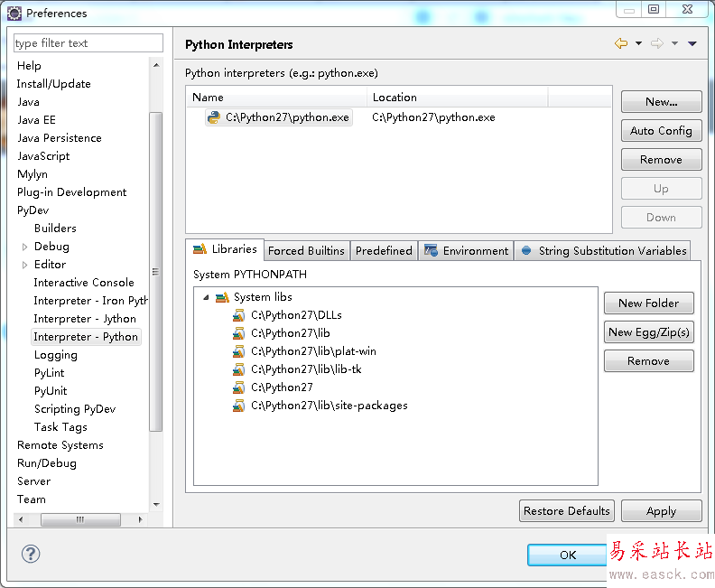Click the horizontal scrollbar right arrow
The image size is (715, 588).
pos(140,519)
